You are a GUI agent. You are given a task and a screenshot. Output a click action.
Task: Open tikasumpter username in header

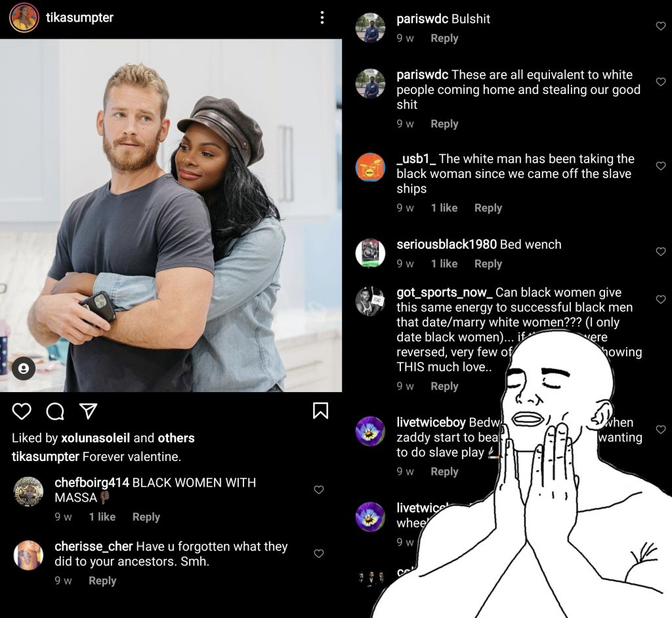[x=79, y=18]
